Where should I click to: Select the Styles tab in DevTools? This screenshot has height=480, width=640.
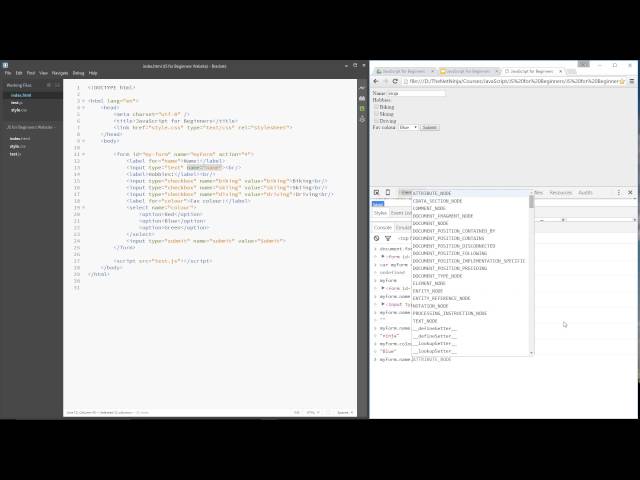[380, 213]
